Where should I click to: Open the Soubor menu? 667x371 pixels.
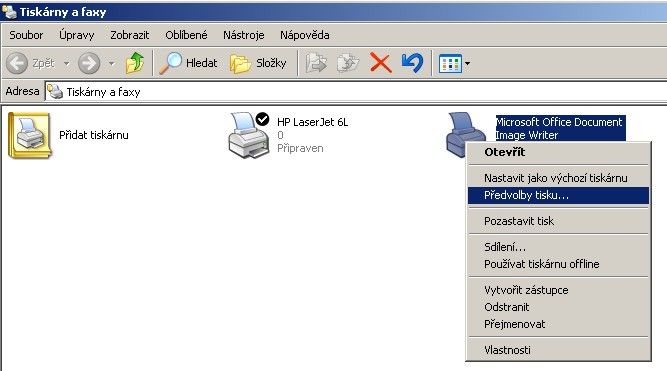26,35
